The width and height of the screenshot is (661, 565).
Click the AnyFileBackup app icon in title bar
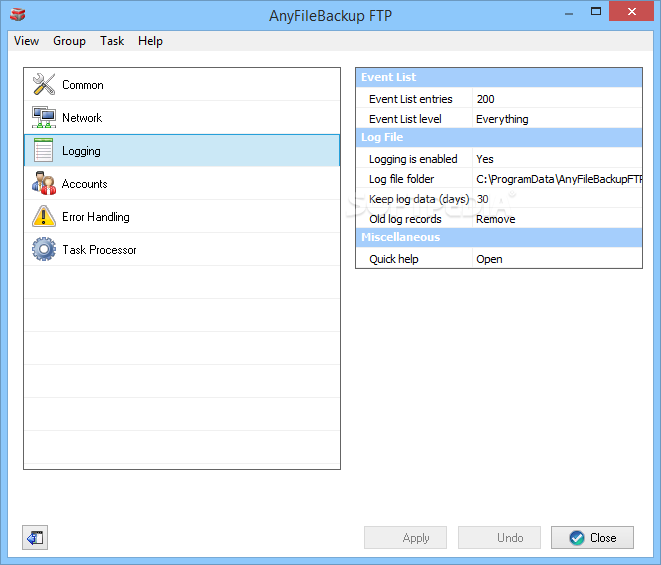(x=18, y=15)
